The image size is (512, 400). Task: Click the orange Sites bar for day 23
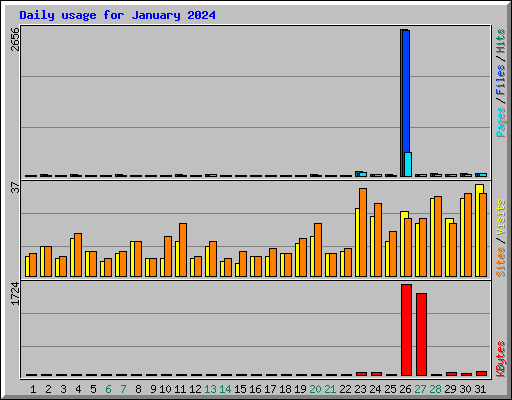click(x=363, y=232)
